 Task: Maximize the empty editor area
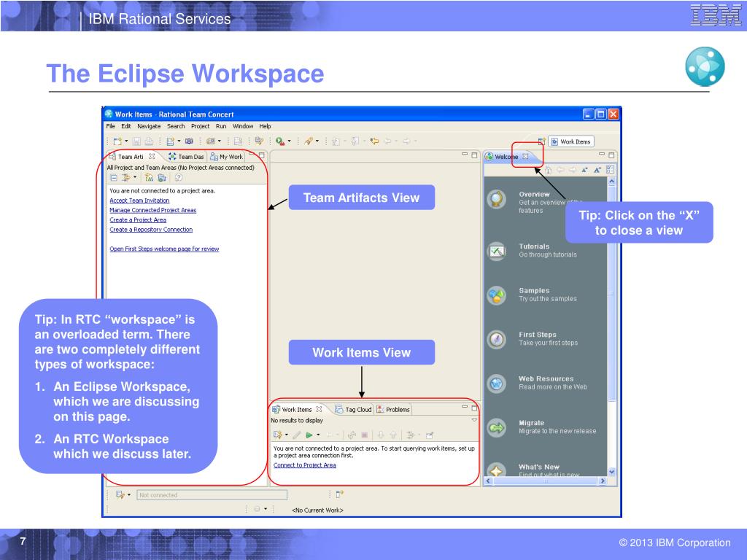point(474,155)
